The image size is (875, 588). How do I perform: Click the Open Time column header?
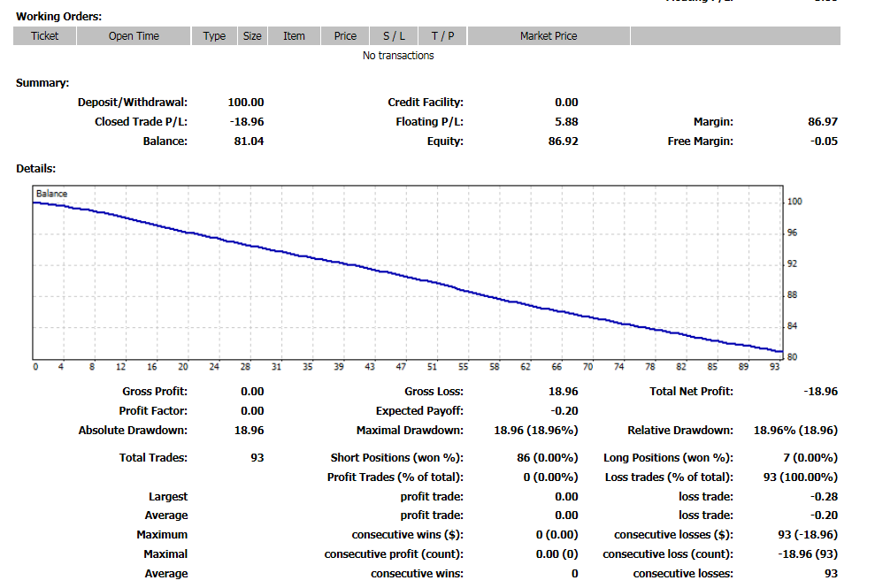[134, 36]
